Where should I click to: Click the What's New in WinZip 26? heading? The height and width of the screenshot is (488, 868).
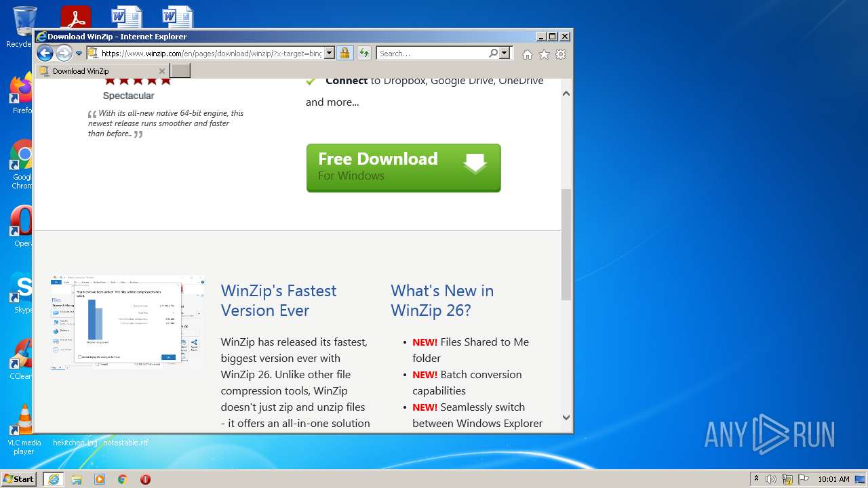[x=442, y=300]
